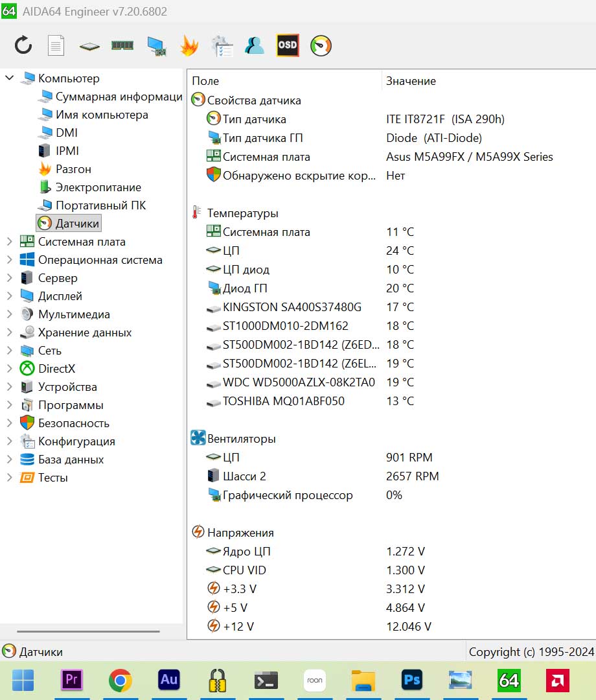Click the tree panel horizontal scrollbar
This screenshot has height=700, width=596.
point(88,631)
